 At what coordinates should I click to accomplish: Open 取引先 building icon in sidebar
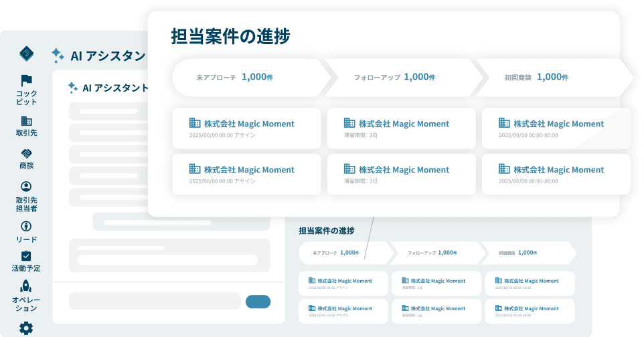(26, 121)
